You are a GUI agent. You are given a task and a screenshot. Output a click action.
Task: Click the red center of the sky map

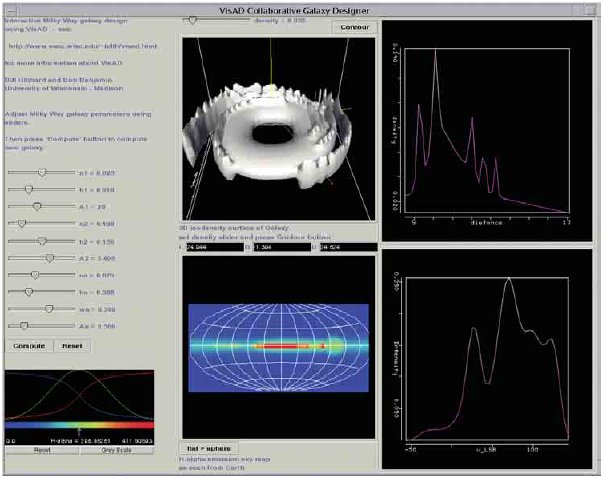pyautogui.click(x=282, y=346)
